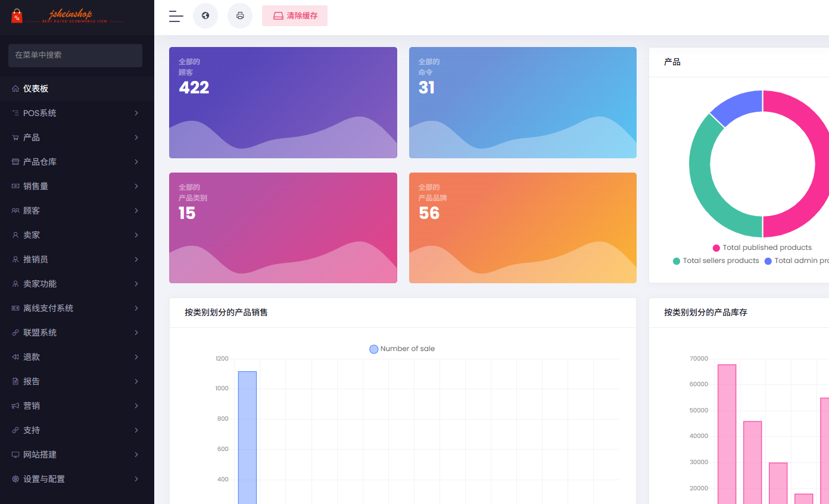Screen dimensions: 829x504
Task: Click the 在菜单中搜索 search field
Action: (x=75, y=55)
